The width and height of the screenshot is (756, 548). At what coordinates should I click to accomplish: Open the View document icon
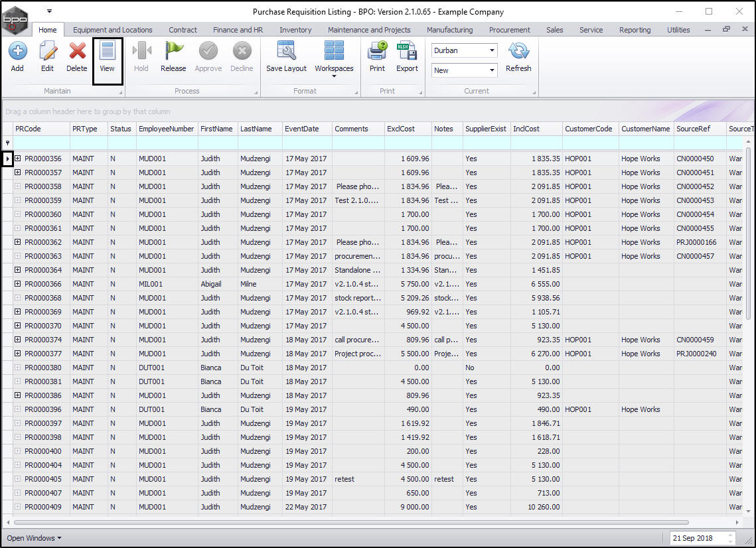coord(107,52)
